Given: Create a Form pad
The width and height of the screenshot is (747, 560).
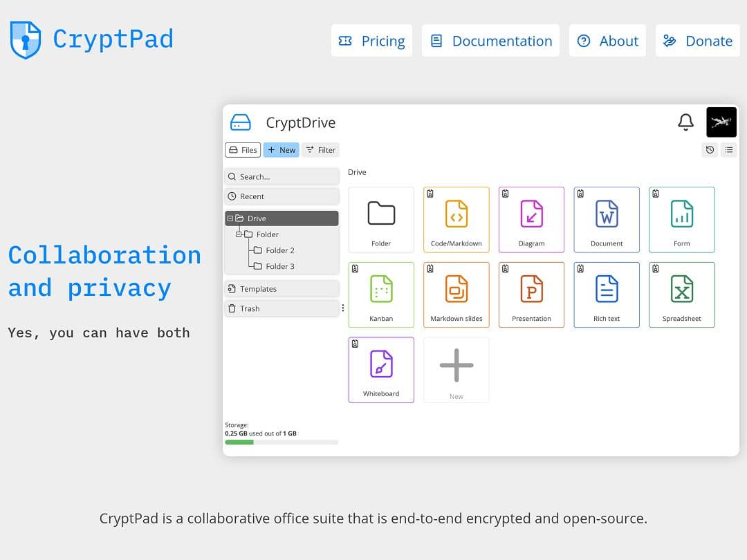Looking at the screenshot, I should pos(682,220).
